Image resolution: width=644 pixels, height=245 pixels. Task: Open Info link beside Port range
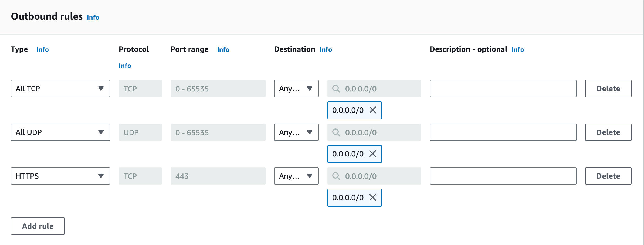[223, 50]
